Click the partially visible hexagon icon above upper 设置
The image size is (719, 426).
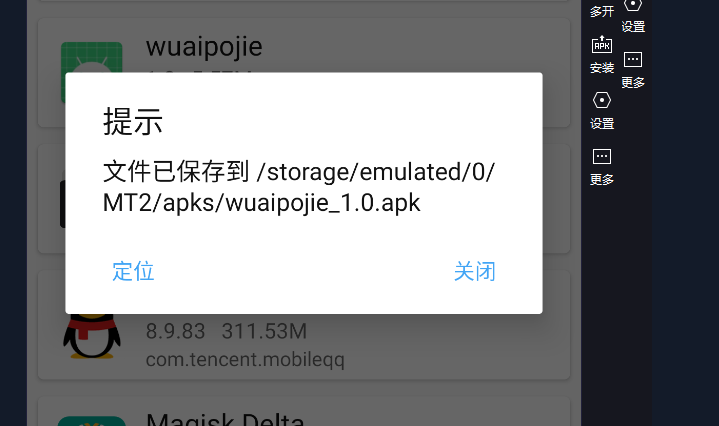pyautogui.click(x=633, y=5)
